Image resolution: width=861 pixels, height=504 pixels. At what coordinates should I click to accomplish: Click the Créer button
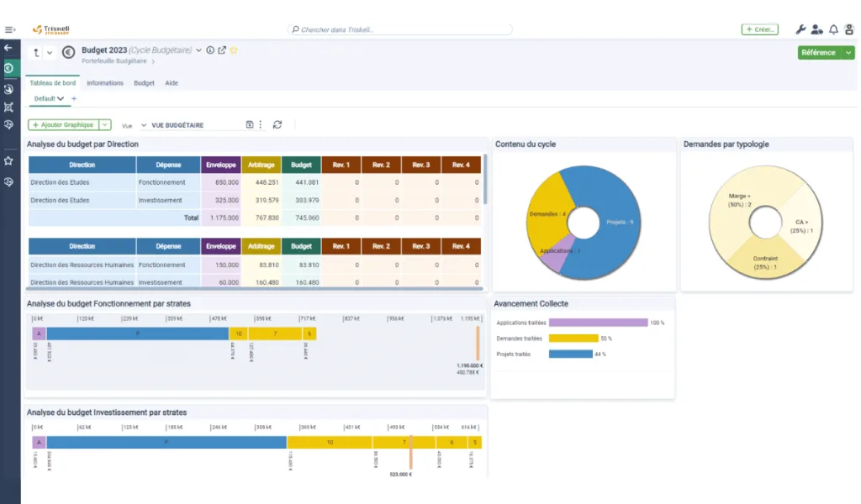pyautogui.click(x=760, y=29)
